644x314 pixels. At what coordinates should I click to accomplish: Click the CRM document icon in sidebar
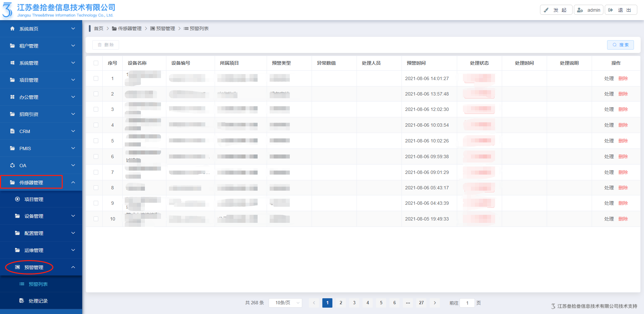(x=12, y=131)
